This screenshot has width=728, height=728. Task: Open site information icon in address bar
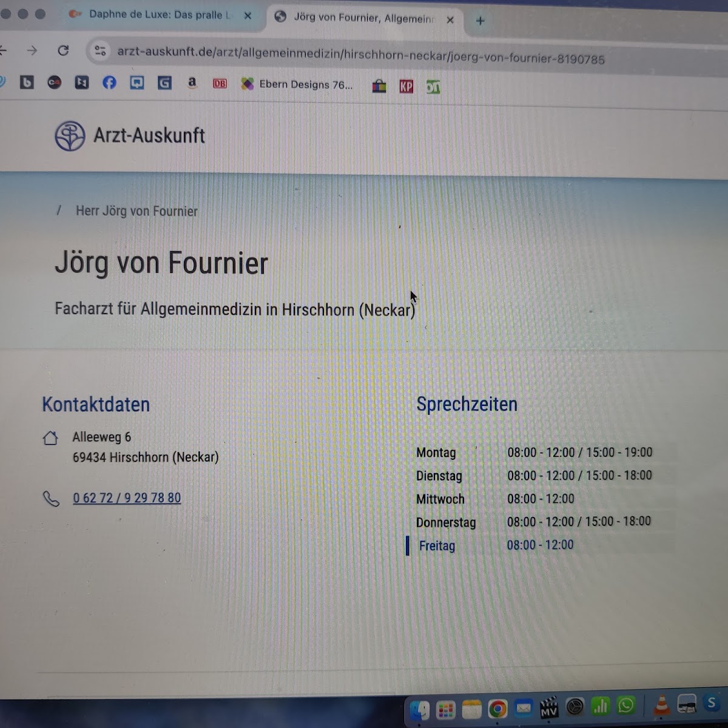tap(100, 51)
